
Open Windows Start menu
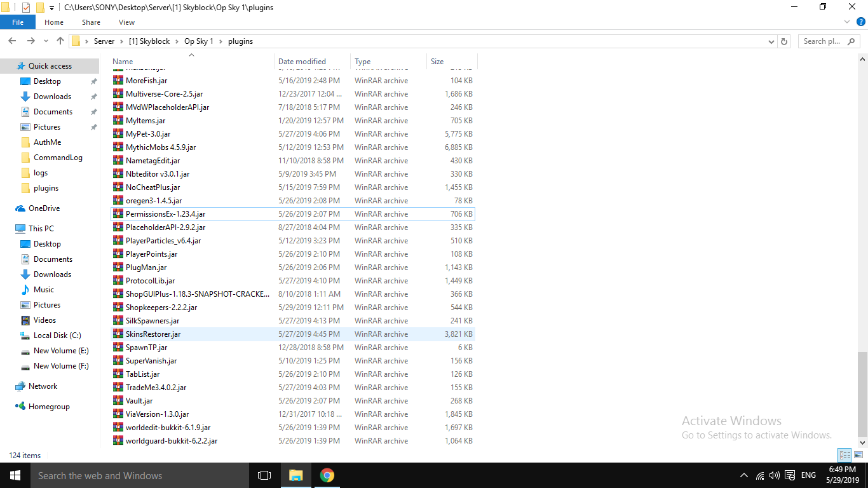(15, 475)
